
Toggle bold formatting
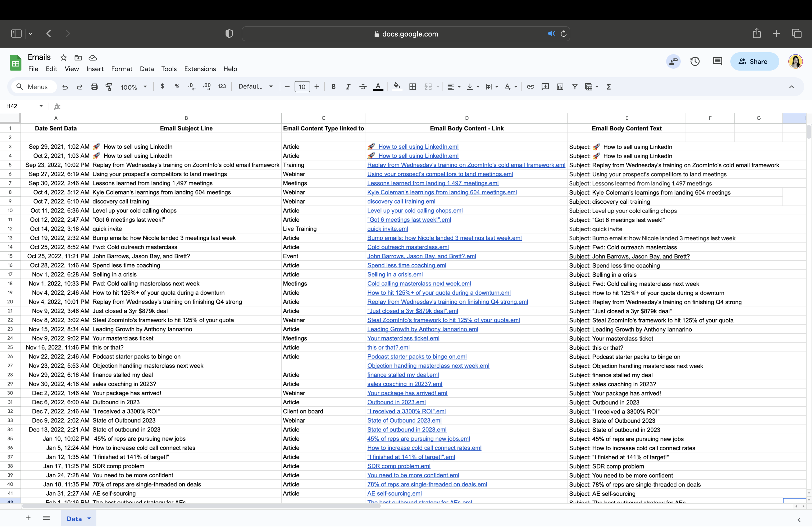pos(333,87)
